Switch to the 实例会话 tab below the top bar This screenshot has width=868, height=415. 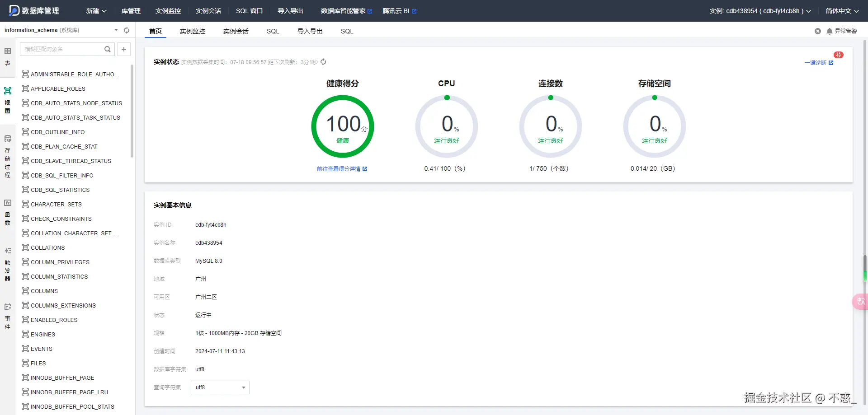[236, 31]
